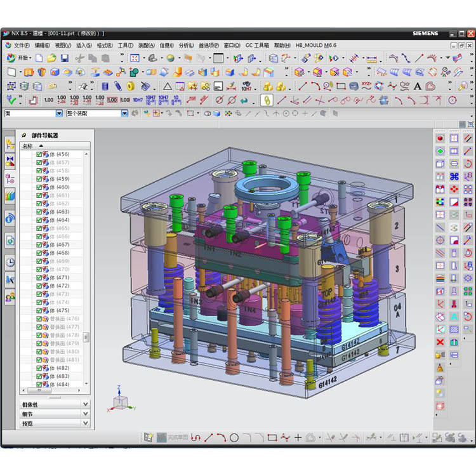Click the Save file icon
Image resolution: width=476 pixels, height=476 pixels.
pos(65,58)
